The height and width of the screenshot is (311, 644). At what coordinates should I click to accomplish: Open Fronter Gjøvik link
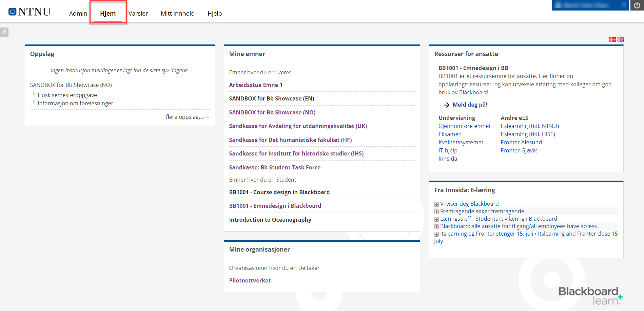519,150
